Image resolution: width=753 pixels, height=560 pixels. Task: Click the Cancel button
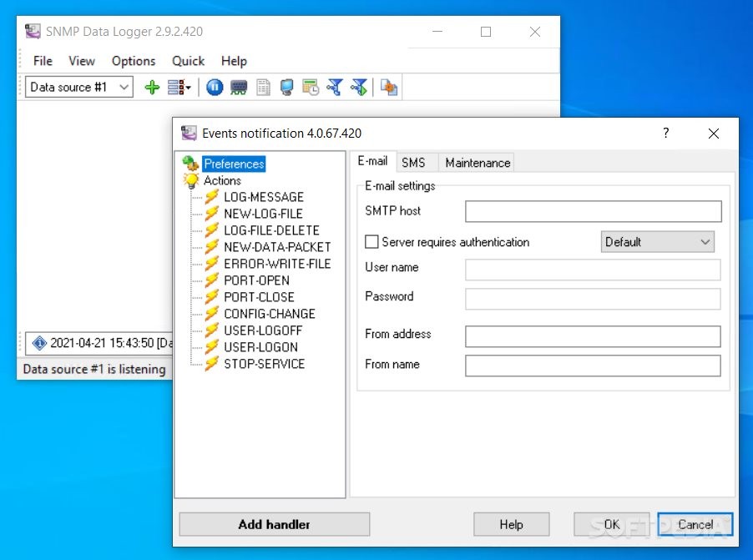pyautogui.click(x=695, y=524)
